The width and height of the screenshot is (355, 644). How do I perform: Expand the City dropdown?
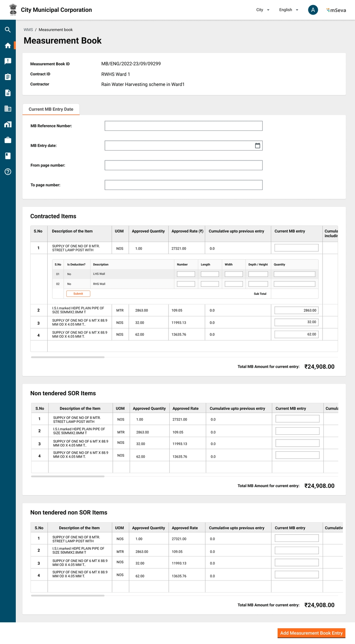pyautogui.click(x=263, y=10)
